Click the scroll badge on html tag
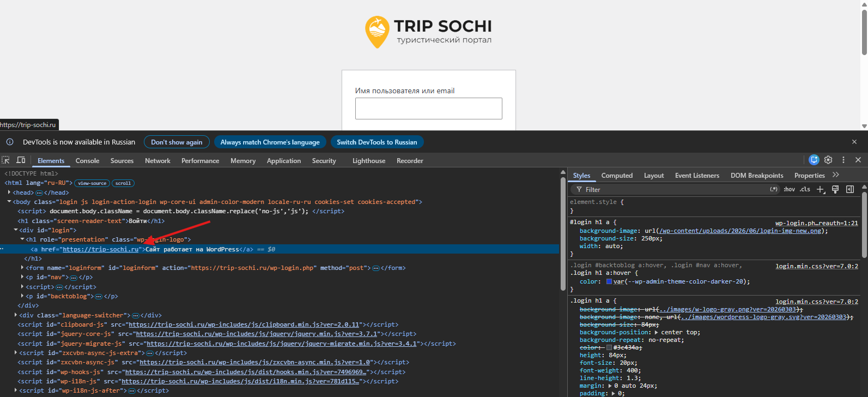Image resolution: width=868 pixels, height=397 pixels. coord(123,183)
